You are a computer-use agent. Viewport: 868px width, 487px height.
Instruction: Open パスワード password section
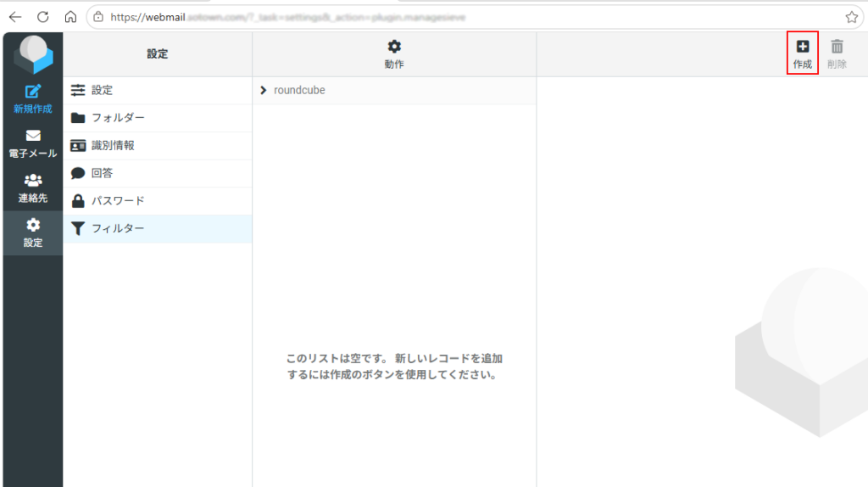pos(157,201)
